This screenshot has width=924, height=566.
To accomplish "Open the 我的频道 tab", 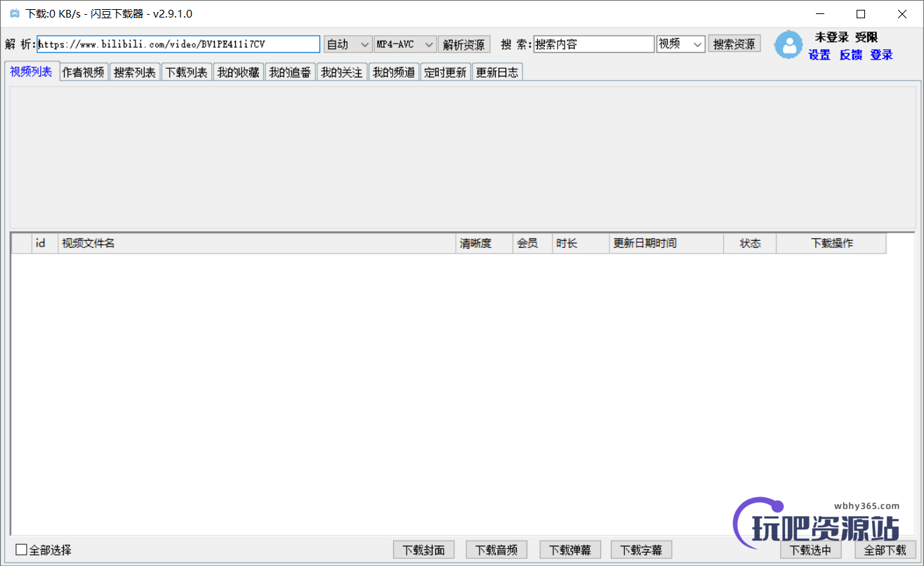I will point(393,72).
